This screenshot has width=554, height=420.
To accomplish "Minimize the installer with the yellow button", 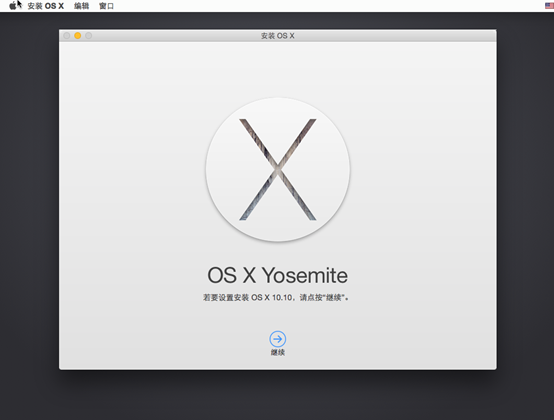I will (78, 36).
